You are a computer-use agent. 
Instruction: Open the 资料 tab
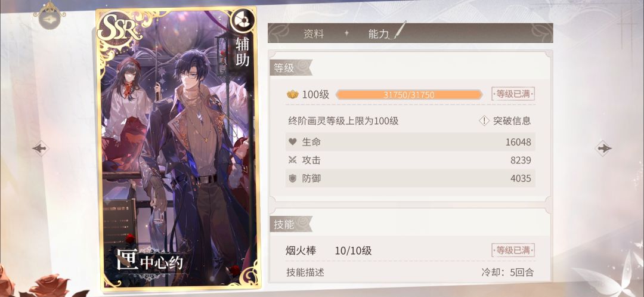(x=314, y=34)
